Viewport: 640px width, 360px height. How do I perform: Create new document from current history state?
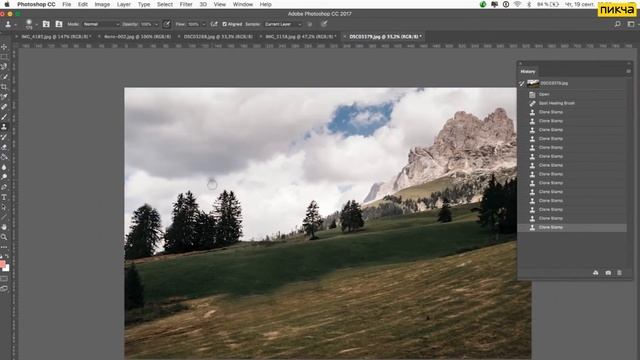click(x=596, y=272)
